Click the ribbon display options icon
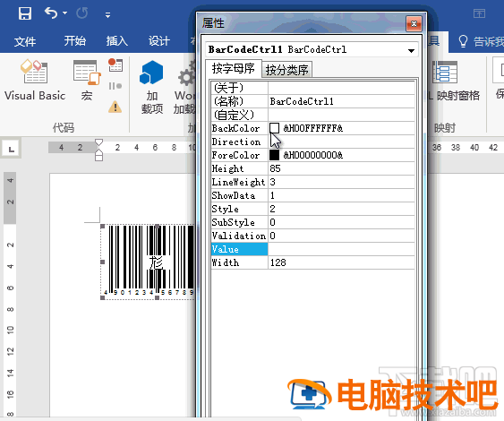 [x=479, y=13]
